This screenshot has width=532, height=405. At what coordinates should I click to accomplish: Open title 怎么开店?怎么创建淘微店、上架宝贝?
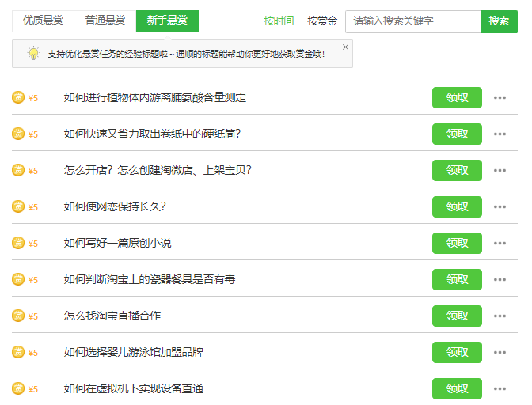tap(158, 170)
